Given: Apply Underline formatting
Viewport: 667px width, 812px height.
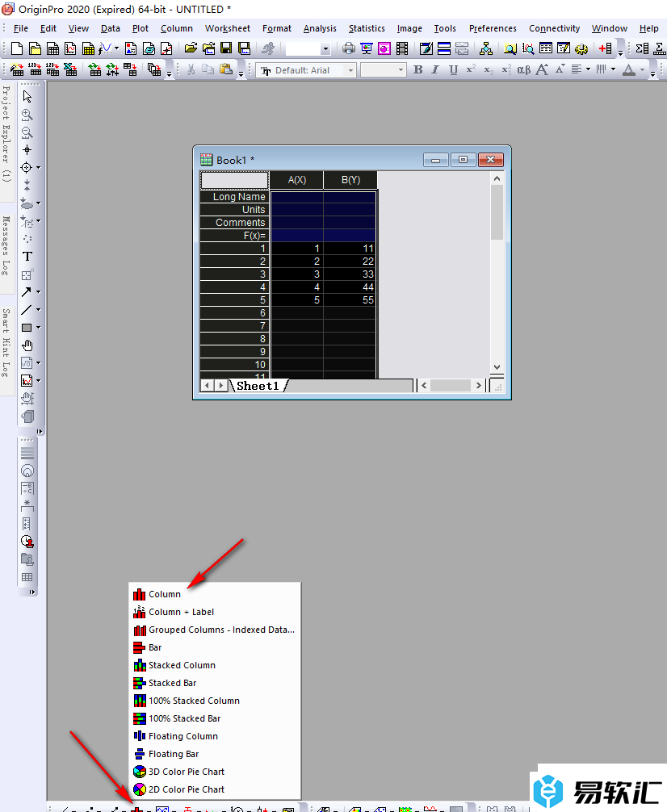Looking at the screenshot, I should coord(454,69).
